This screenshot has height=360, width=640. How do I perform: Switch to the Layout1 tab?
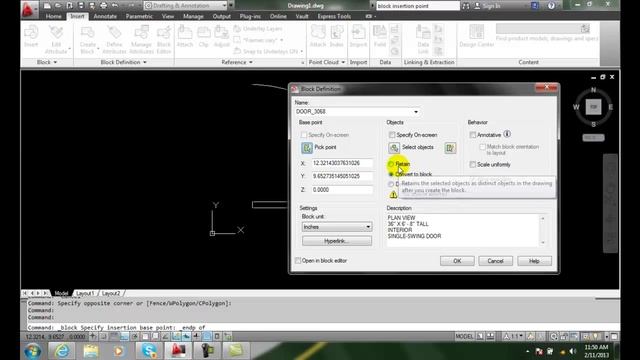coord(85,293)
